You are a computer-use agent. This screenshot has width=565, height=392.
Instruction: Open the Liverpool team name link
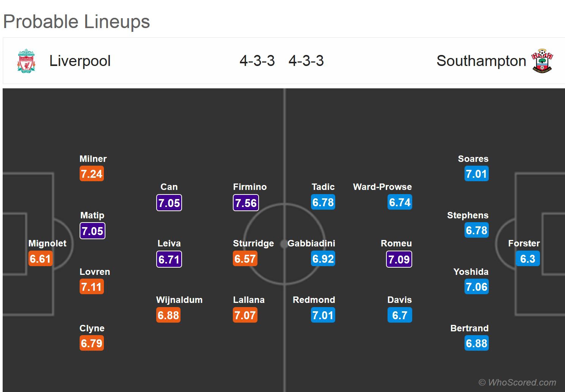point(80,61)
